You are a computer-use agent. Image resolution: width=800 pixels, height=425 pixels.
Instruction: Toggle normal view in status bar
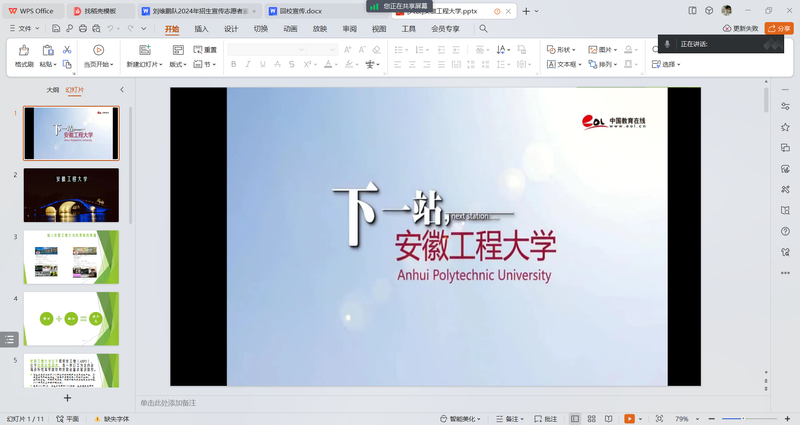(574, 418)
